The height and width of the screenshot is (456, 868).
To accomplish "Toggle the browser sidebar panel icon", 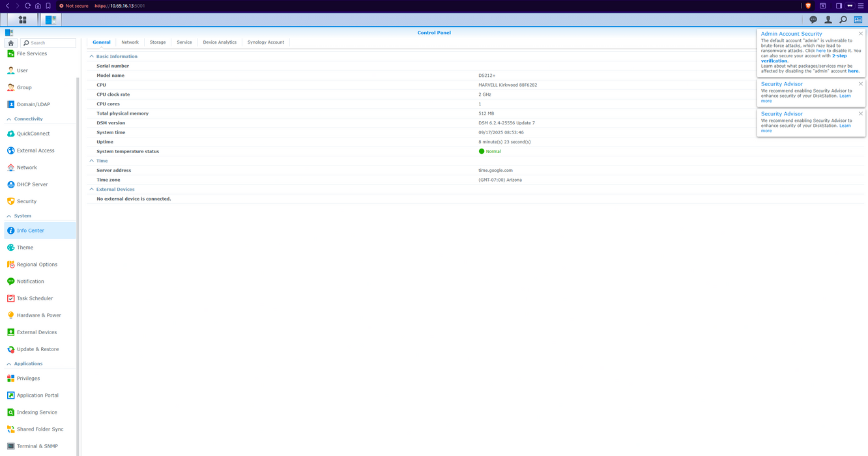I will pos(839,6).
